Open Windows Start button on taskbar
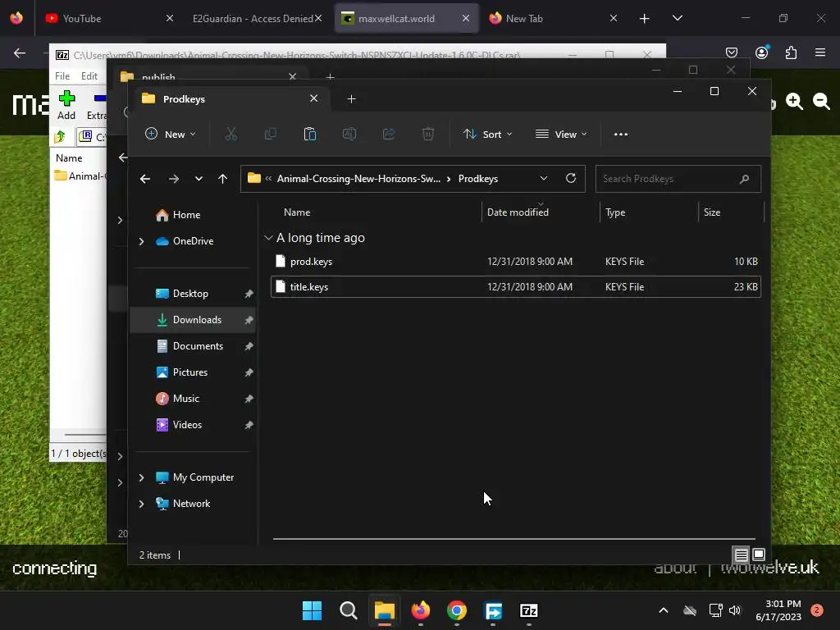This screenshot has height=630, width=840. [313, 610]
